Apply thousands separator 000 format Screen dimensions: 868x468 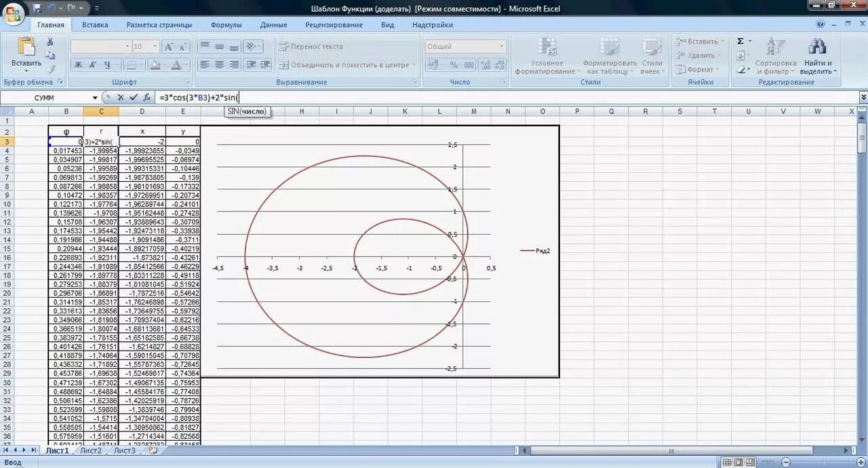(x=469, y=65)
